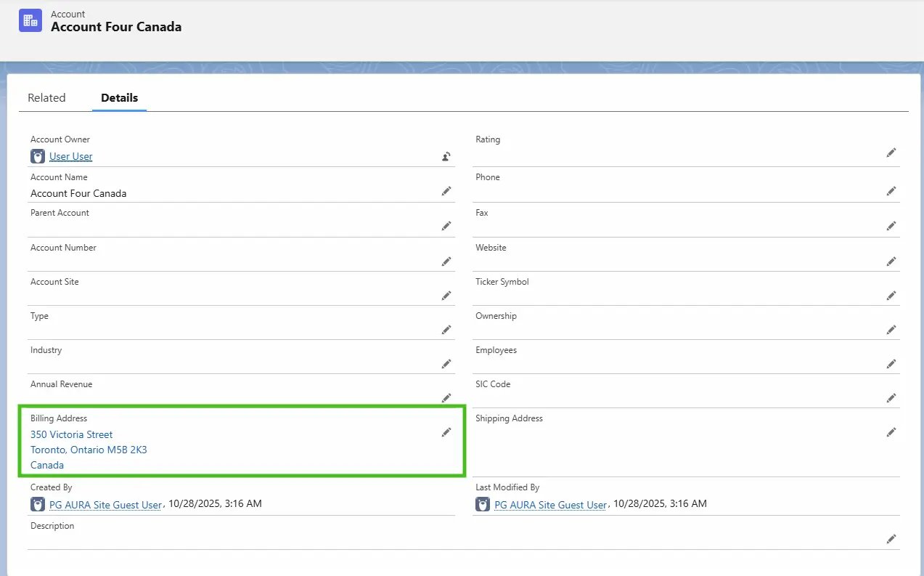The width and height of the screenshot is (924, 576).
Task: Edit the Shipping Address field
Action: pyautogui.click(x=891, y=432)
